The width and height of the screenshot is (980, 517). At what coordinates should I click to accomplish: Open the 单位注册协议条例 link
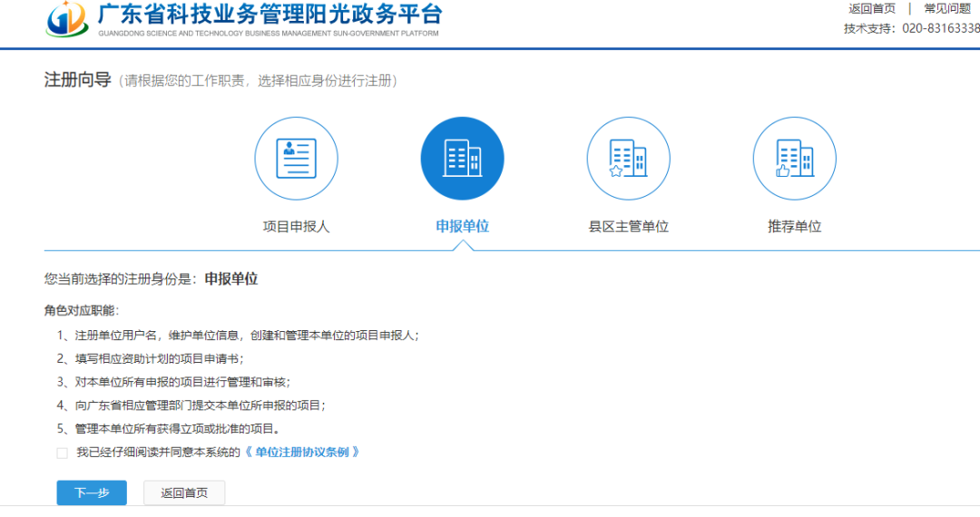point(303,452)
